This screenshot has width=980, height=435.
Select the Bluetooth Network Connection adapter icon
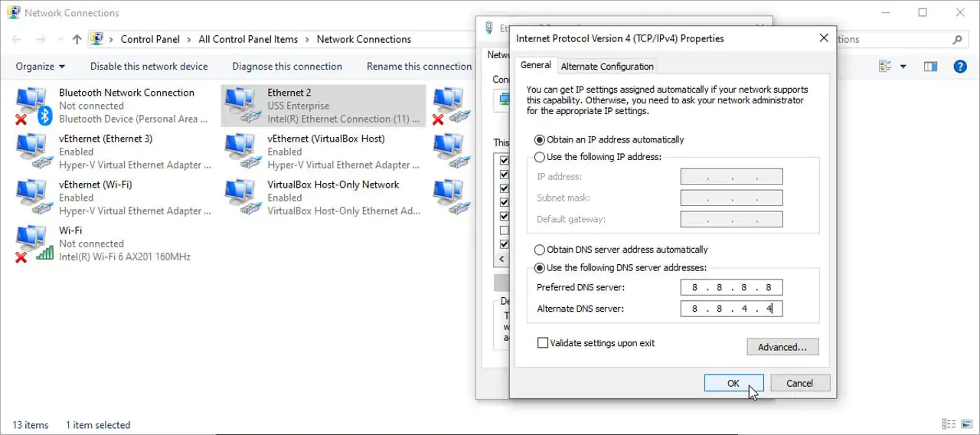[33, 105]
